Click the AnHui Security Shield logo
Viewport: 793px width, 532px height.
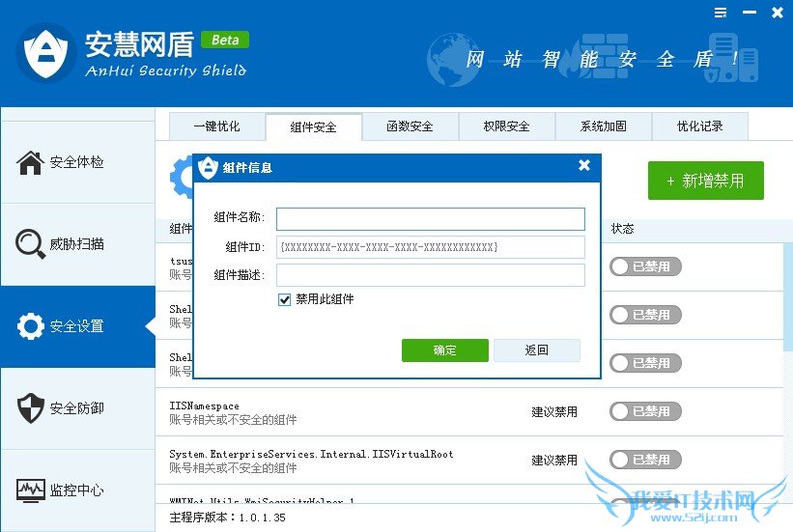pos(45,52)
